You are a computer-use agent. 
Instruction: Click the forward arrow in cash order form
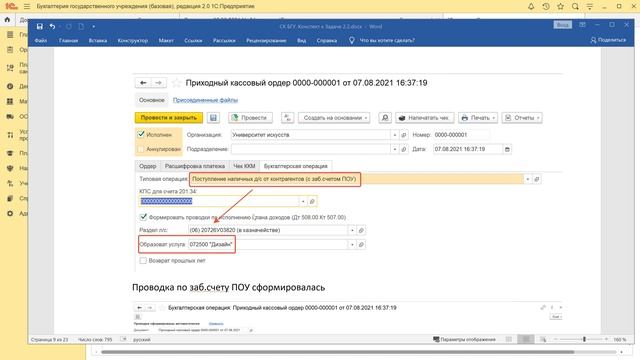[x=158, y=83]
